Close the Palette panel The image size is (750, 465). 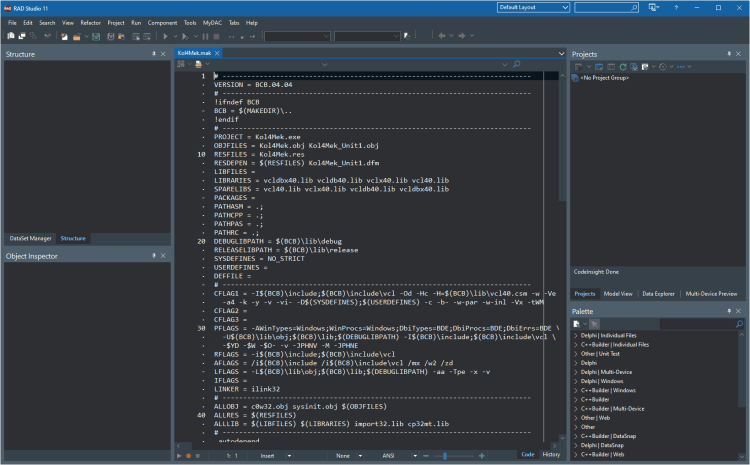click(738, 311)
